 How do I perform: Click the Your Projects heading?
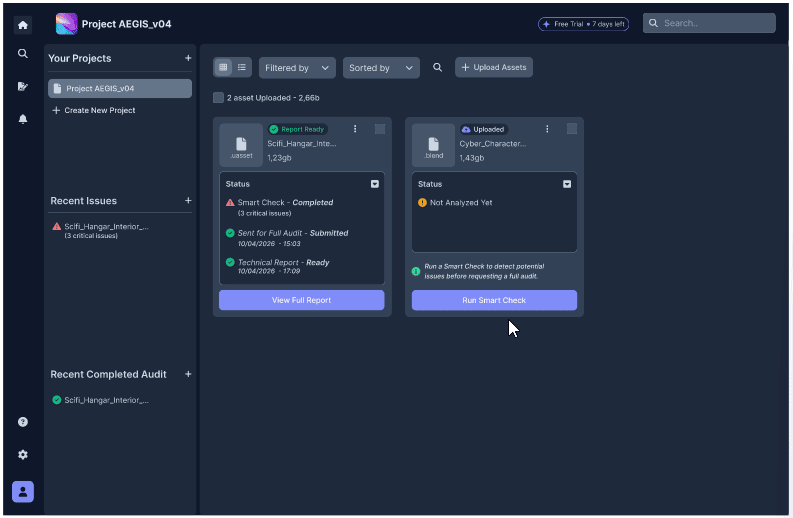[x=80, y=58]
